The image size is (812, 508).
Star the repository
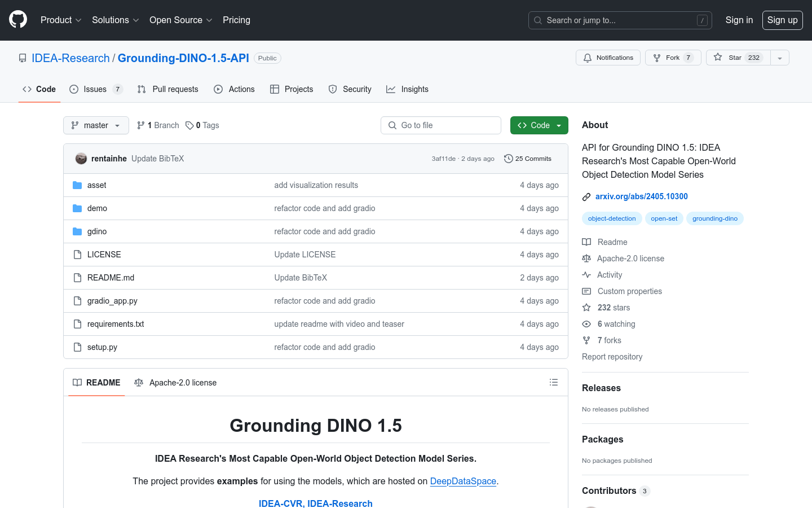point(738,58)
